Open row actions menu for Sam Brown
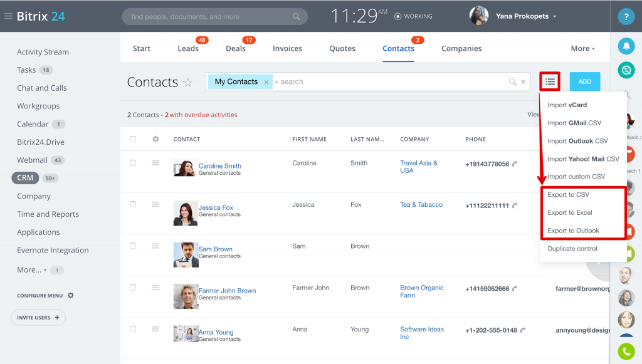642x364 pixels. 155,246
